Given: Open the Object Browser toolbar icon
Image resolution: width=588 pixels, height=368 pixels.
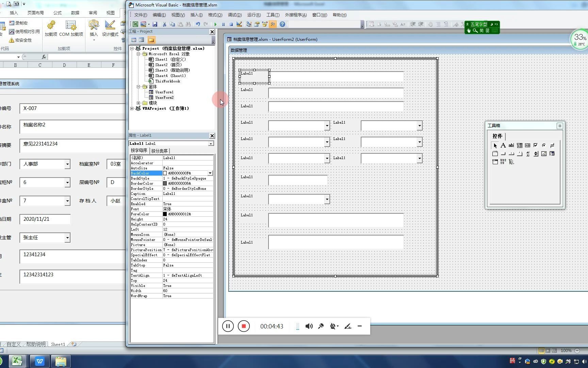Looking at the screenshot, I should [x=264, y=24].
